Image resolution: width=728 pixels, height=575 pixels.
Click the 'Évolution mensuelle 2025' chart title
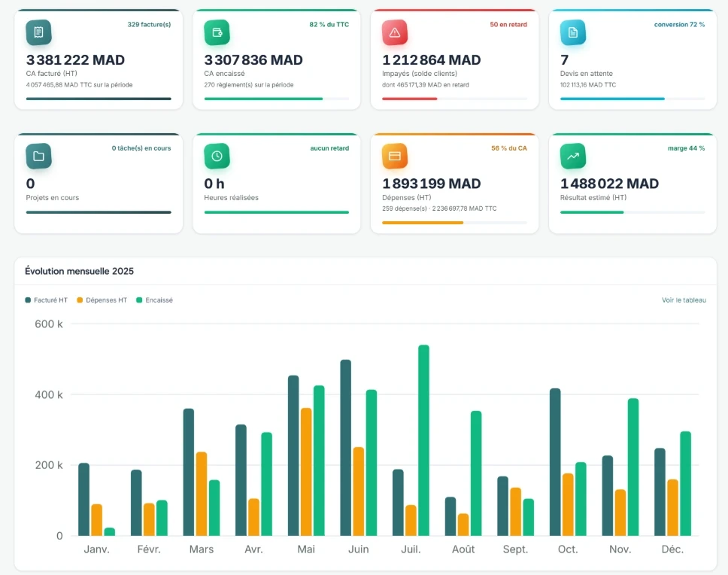click(80, 271)
